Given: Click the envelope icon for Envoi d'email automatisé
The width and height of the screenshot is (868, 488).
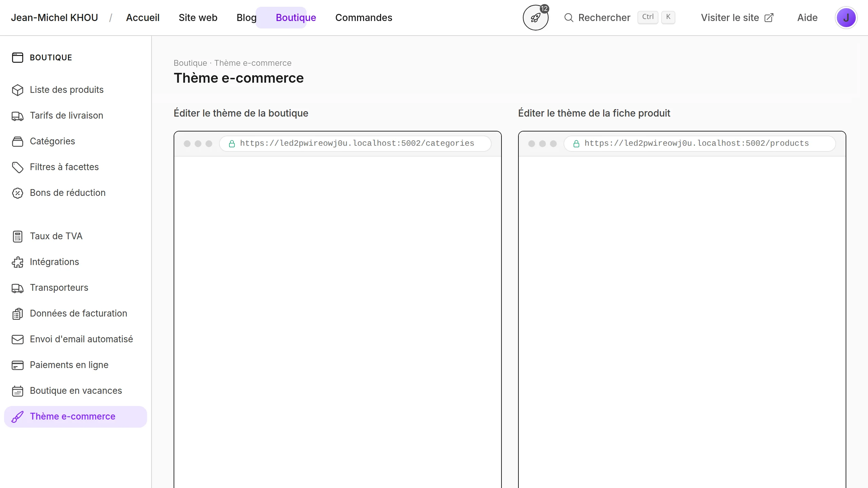Looking at the screenshot, I should click(17, 339).
